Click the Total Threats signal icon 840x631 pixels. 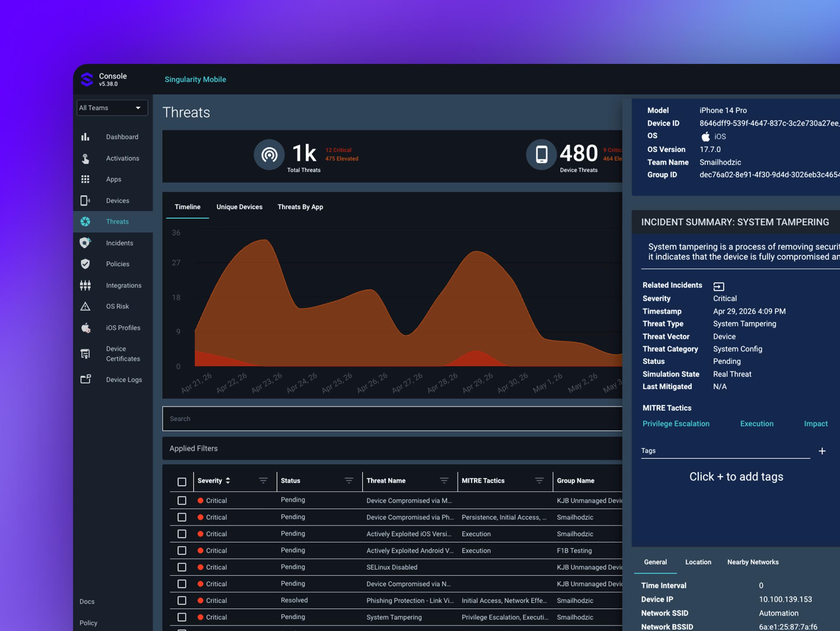(269, 155)
